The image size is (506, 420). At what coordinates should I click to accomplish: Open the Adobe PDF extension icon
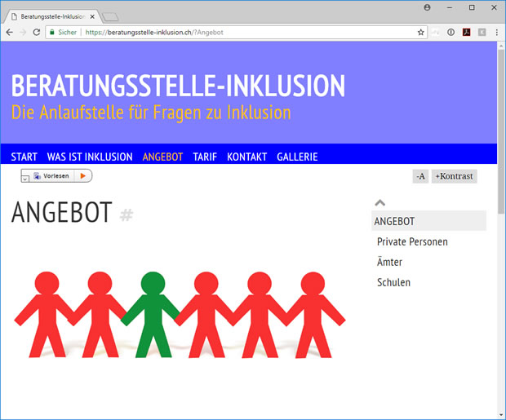coord(466,32)
